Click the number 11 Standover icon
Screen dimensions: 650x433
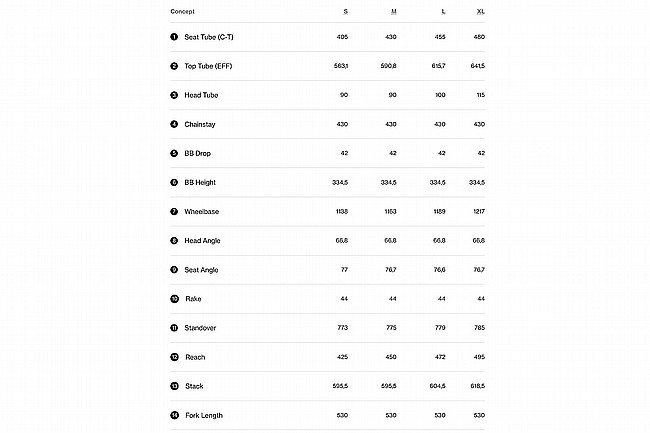[x=174, y=328]
